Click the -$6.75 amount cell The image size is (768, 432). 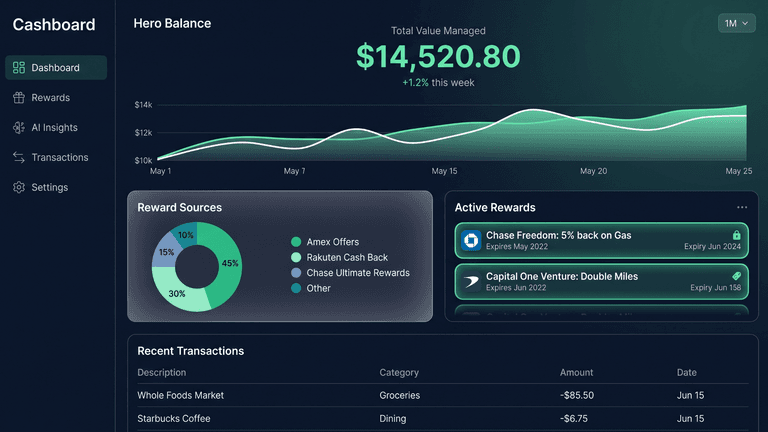click(574, 419)
